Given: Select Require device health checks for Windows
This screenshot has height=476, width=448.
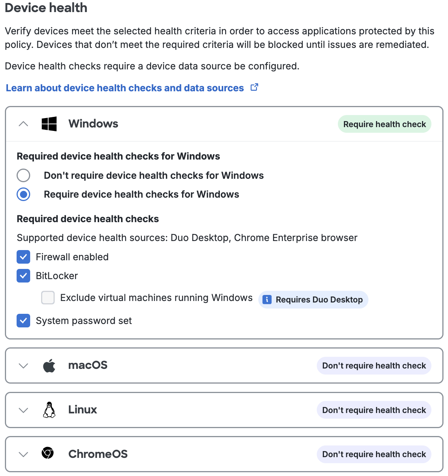Looking at the screenshot, I should point(23,194).
